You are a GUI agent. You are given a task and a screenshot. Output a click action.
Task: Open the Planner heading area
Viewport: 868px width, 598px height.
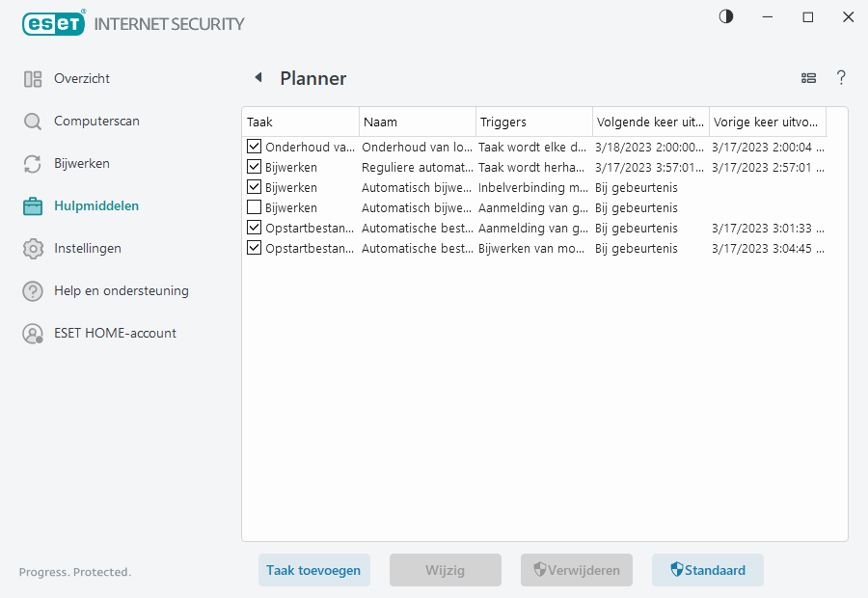pyautogui.click(x=313, y=78)
